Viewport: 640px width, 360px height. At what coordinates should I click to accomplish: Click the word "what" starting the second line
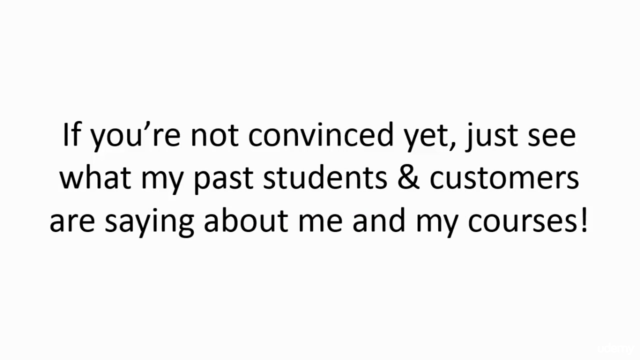[x=96, y=178]
